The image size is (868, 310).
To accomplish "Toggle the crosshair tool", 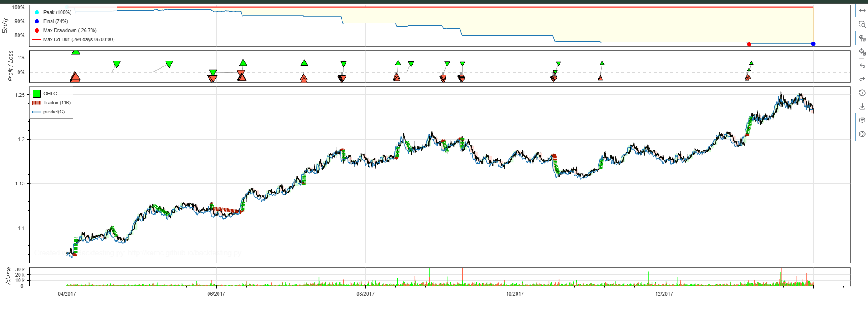I will click(x=862, y=134).
